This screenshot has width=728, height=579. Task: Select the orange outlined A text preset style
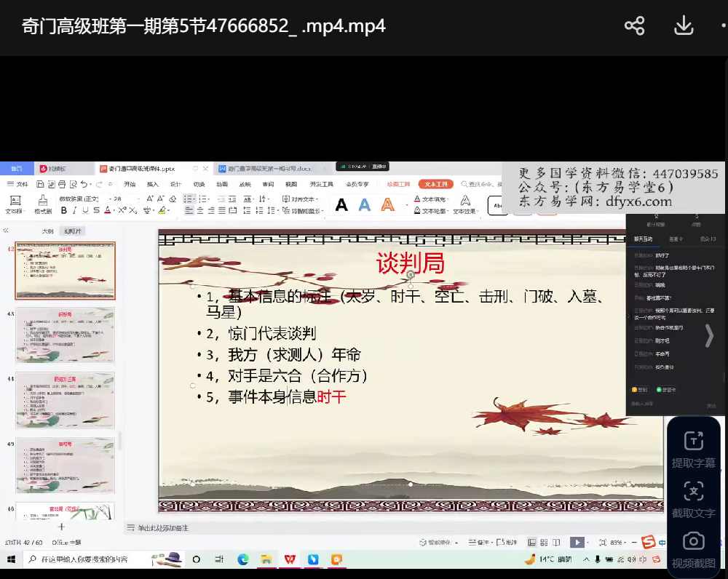(388, 204)
